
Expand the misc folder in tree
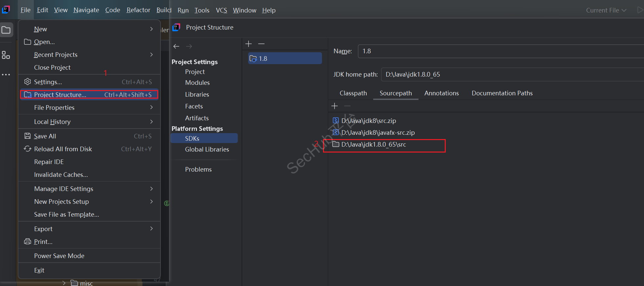(64, 283)
